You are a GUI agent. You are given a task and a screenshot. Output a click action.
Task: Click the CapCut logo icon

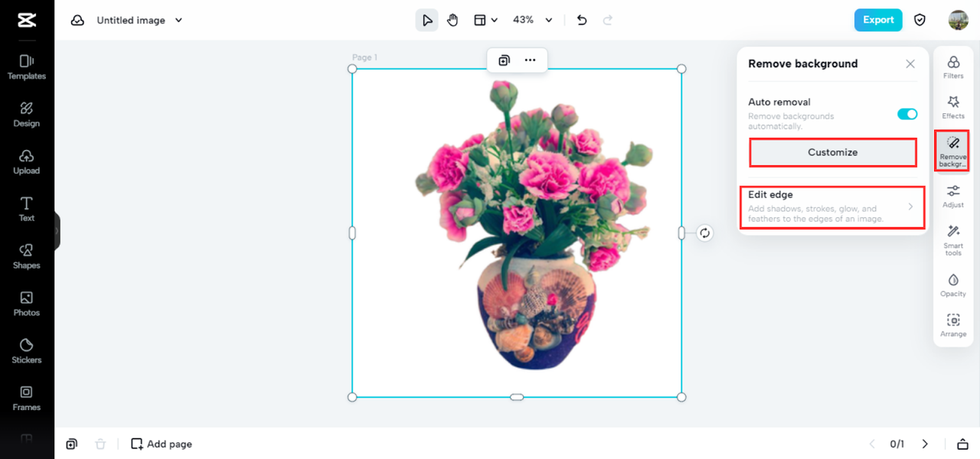(27, 21)
